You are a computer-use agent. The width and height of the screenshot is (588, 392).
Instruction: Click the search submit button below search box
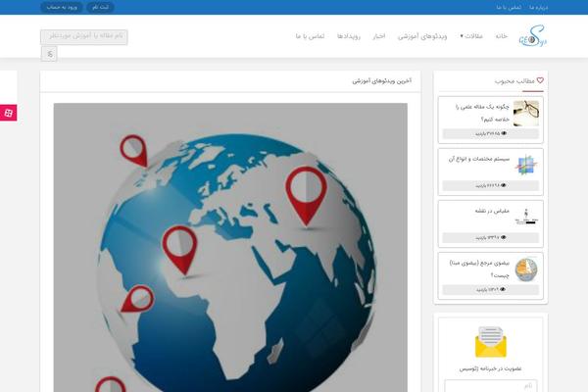click(x=49, y=54)
